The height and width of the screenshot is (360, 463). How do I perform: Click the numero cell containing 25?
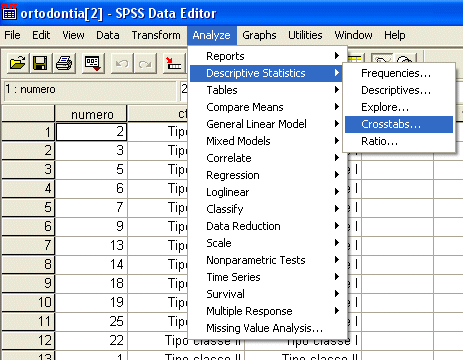click(91, 321)
